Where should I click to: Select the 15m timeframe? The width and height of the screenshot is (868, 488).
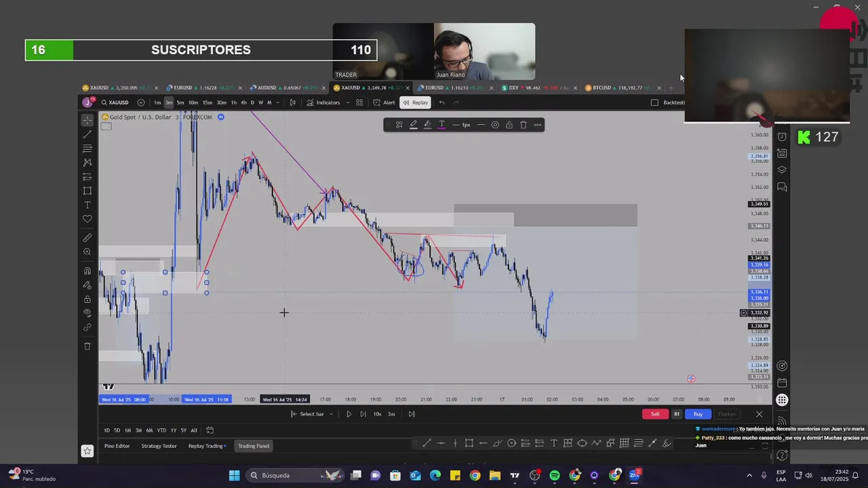(207, 102)
